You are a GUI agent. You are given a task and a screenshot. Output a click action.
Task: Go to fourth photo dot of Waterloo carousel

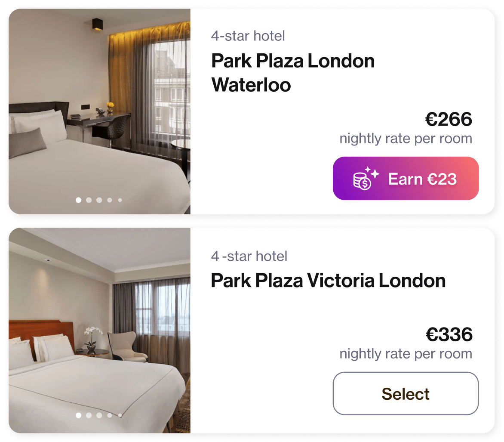click(x=110, y=200)
